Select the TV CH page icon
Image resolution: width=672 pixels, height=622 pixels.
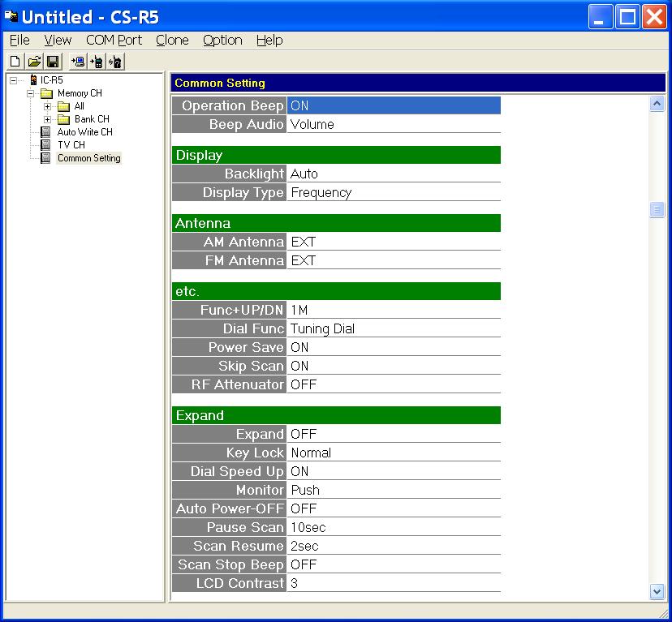point(45,145)
